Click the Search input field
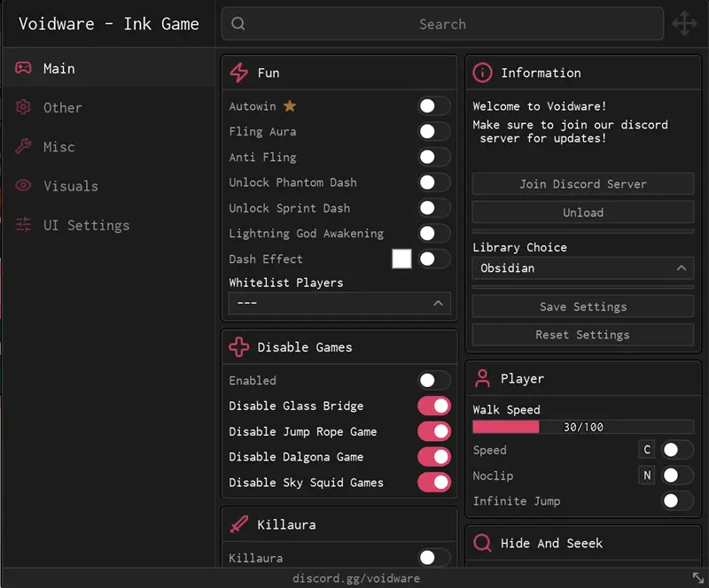This screenshot has width=709, height=588. (x=442, y=24)
